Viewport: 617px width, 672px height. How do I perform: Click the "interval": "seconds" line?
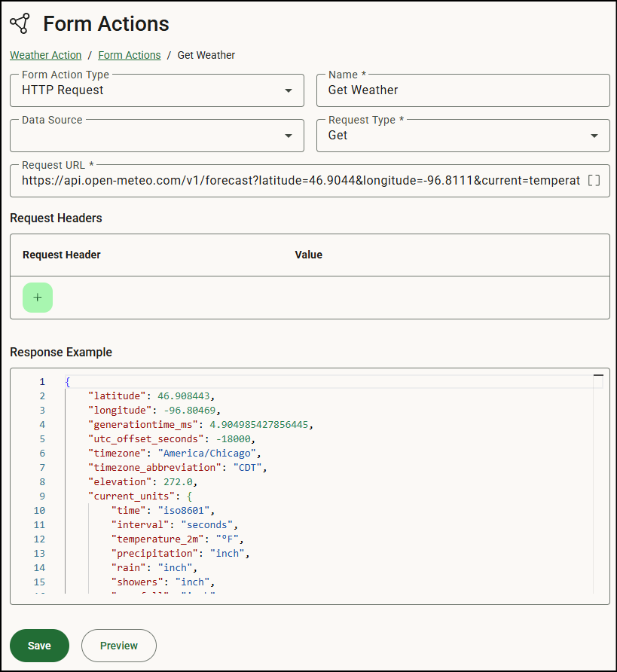(174, 524)
